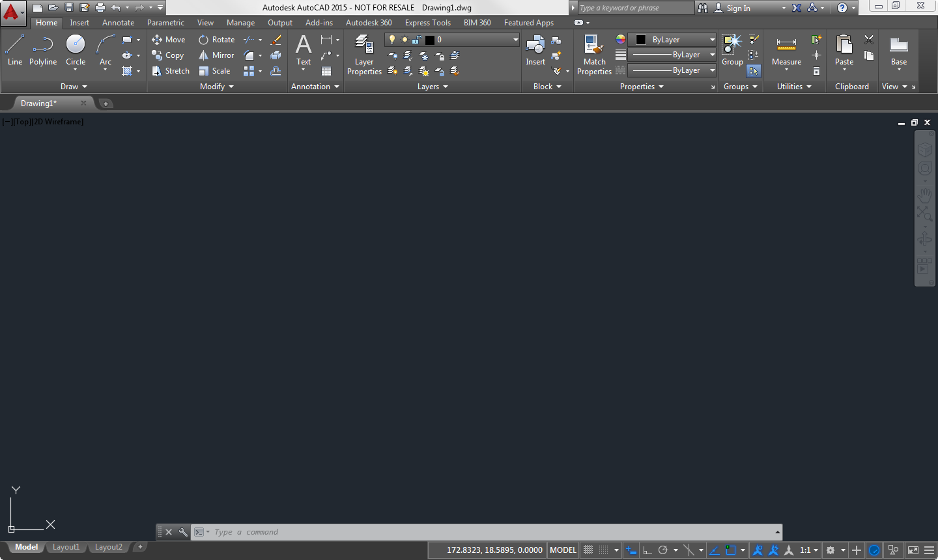Image resolution: width=938 pixels, height=560 pixels.
Task: Toggle snap mode in the status bar
Action: click(x=603, y=550)
